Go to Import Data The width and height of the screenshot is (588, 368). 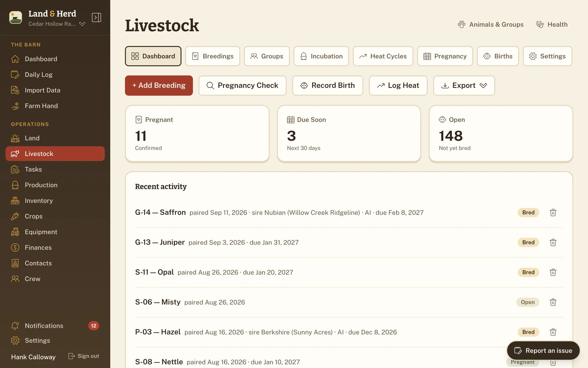point(55,90)
